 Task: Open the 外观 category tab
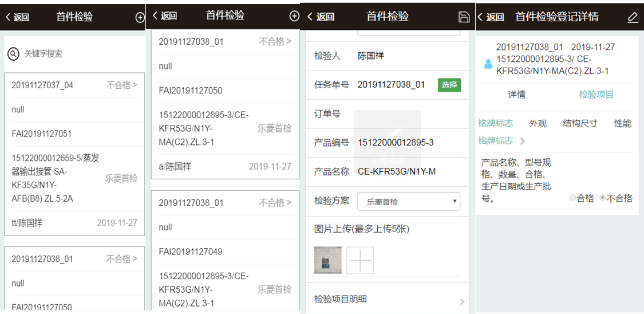tap(538, 123)
